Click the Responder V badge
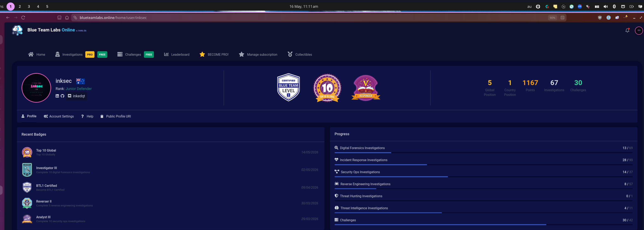This screenshot has height=230, width=644. click(x=366, y=88)
